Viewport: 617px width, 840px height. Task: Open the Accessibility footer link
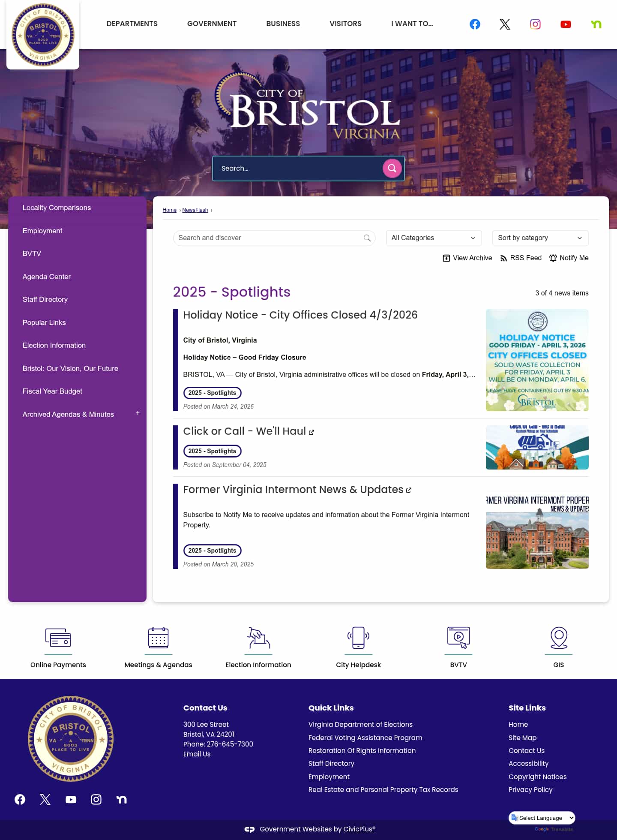tap(528, 764)
